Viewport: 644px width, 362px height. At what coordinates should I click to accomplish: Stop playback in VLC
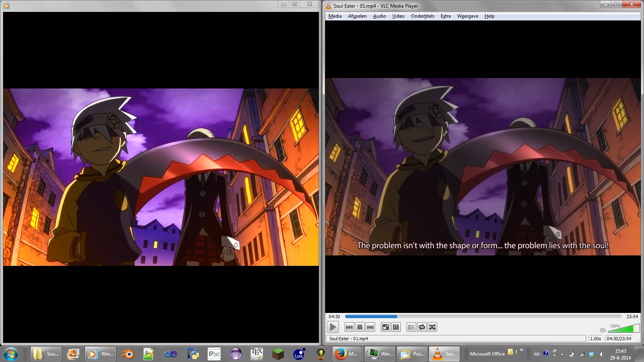(x=360, y=327)
